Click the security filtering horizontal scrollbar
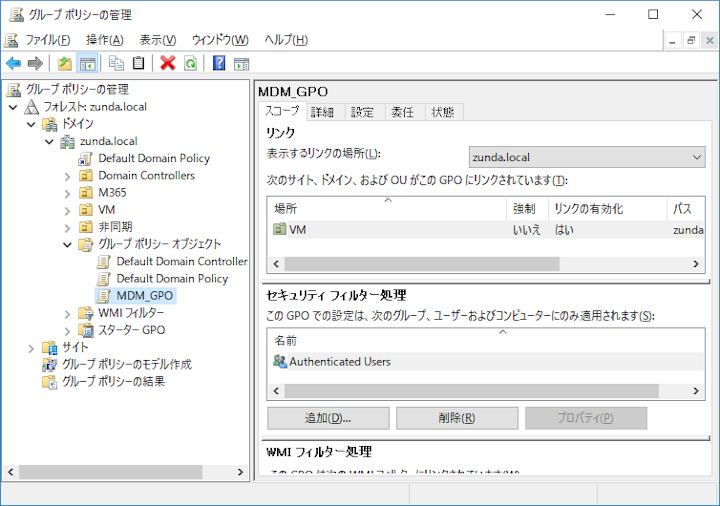Image resolution: width=720 pixels, height=506 pixels. point(472,391)
